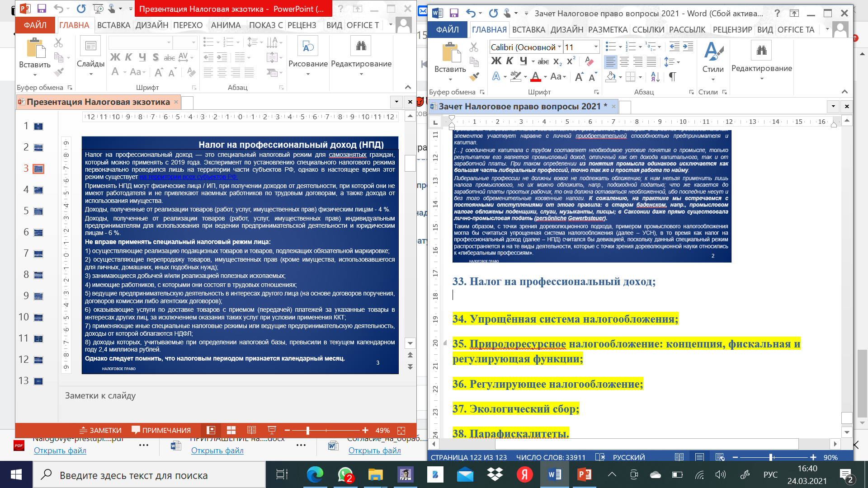Open ВСТАВКА tab in Word
Screen dimensions: 868x488
pos(528,30)
